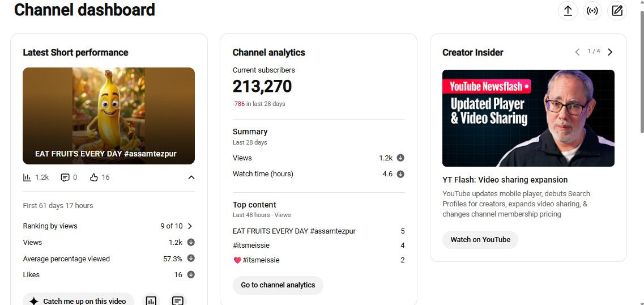The image size is (644, 305).
Task: Click Watch time (hours) label
Action: coord(263,174)
